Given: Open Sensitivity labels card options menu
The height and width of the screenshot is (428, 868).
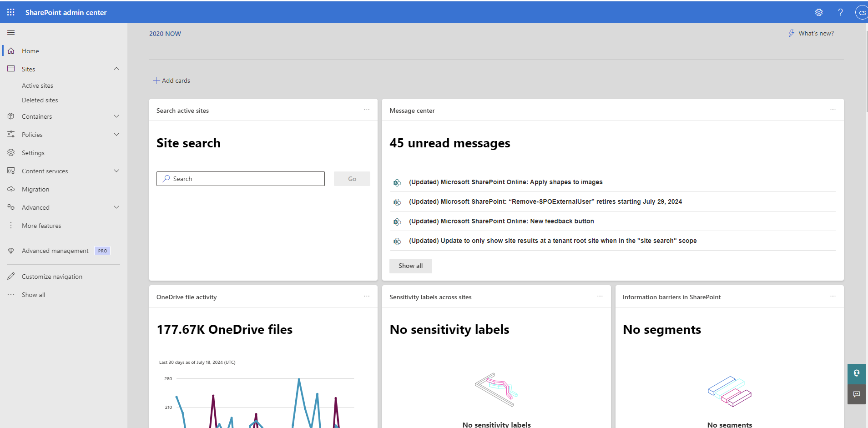Looking at the screenshot, I should click(x=600, y=297).
